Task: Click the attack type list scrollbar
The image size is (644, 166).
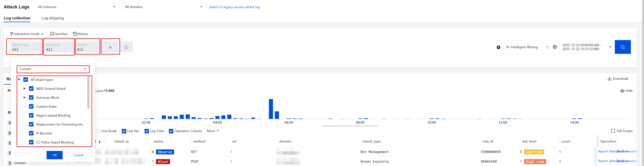Action: pyautogui.click(x=88, y=93)
